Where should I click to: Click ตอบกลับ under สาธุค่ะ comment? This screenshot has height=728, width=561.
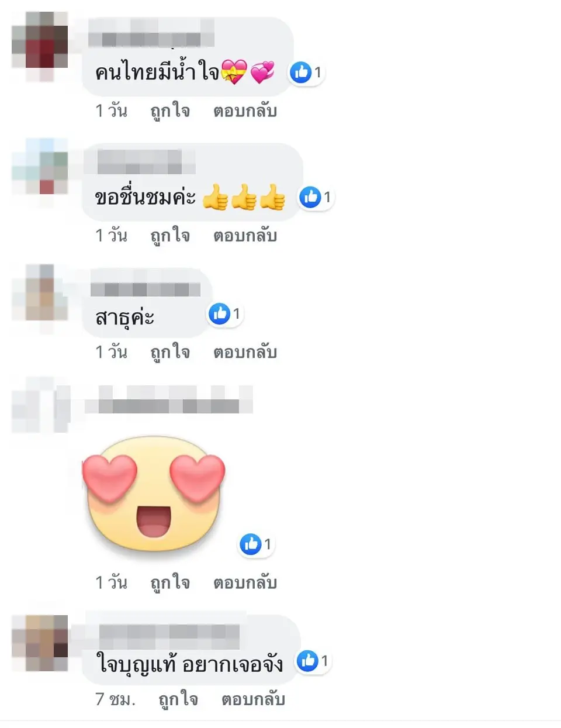click(245, 352)
